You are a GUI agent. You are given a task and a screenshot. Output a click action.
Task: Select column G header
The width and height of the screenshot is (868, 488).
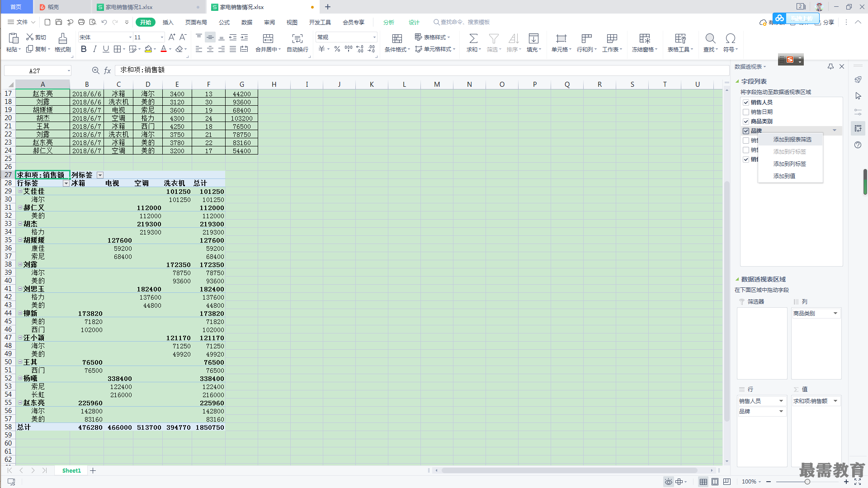(242, 84)
